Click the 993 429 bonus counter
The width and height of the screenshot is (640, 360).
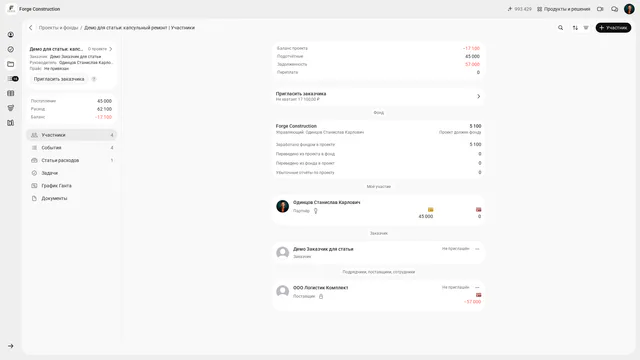pyautogui.click(x=520, y=9)
